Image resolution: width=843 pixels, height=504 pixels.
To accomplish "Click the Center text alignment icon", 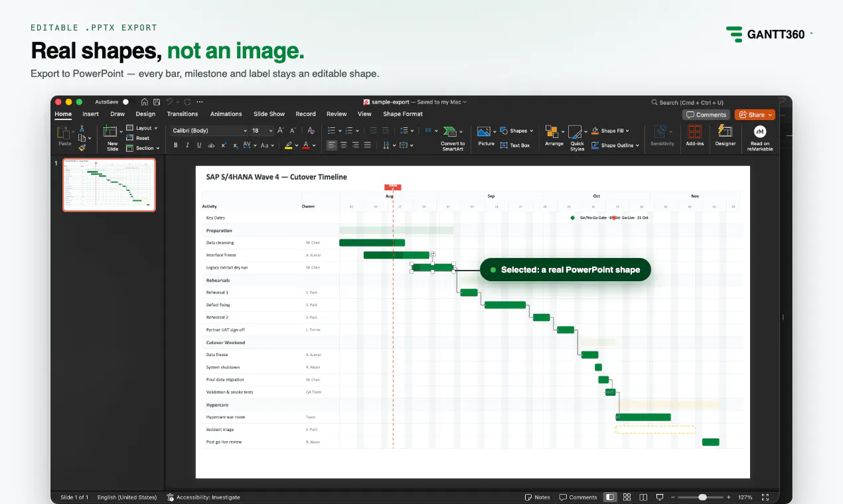I will click(x=344, y=145).
